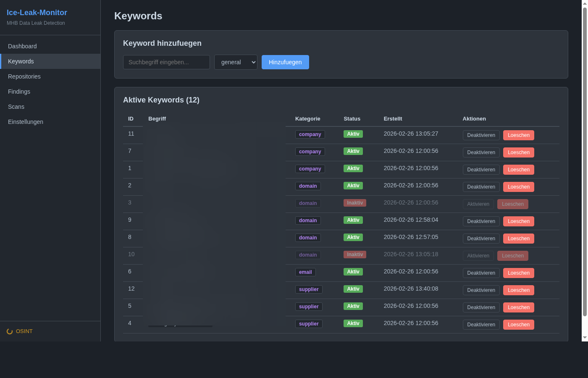Click the Kategorie column header
The image size is (588, 378).
click(308, 119)
